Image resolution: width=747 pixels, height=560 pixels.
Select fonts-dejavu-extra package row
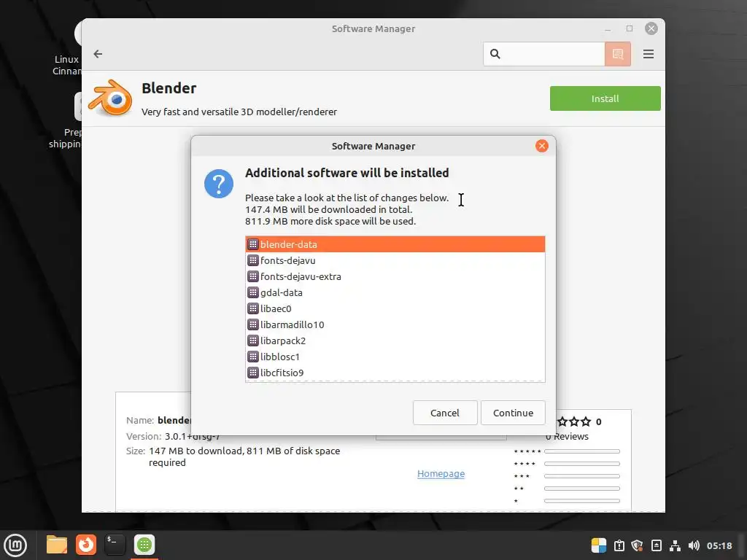[395, 276]
